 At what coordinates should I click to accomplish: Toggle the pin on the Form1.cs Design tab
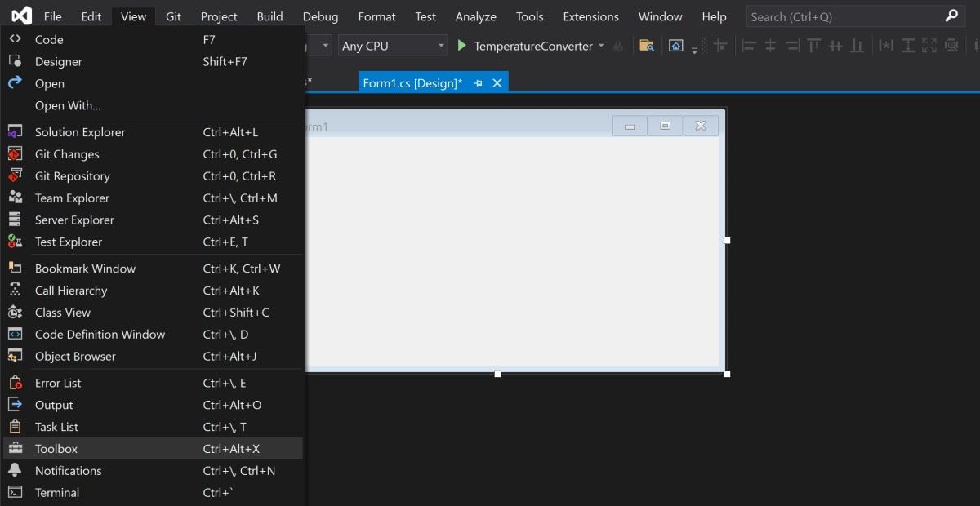pos(479,82)
